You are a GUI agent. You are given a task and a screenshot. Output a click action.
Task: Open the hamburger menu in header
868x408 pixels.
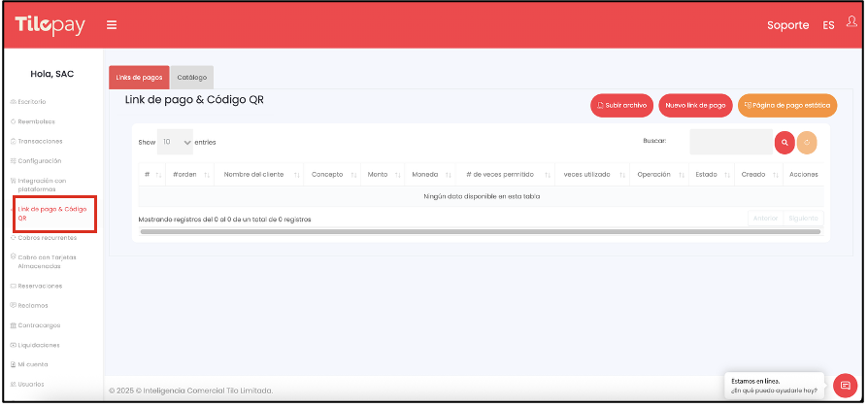(x=112, y=25)
